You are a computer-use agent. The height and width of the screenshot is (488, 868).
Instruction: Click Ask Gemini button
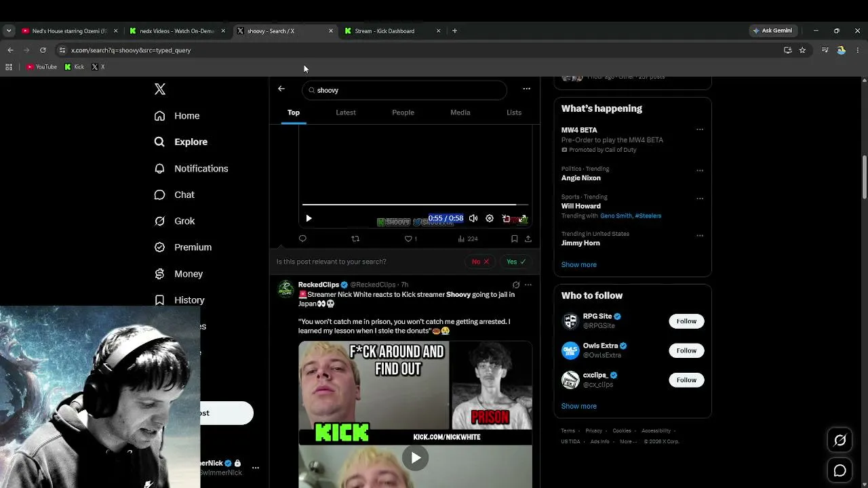click(772, 30)
